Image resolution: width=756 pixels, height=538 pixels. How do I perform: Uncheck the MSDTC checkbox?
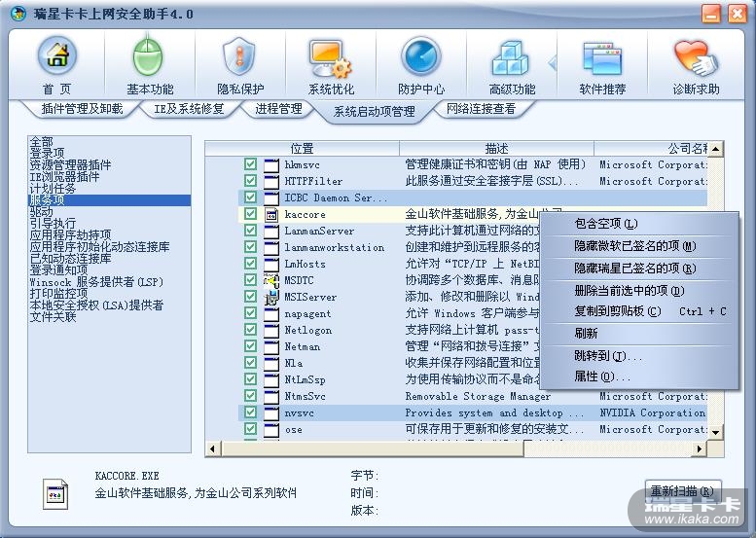coord(250,279)
